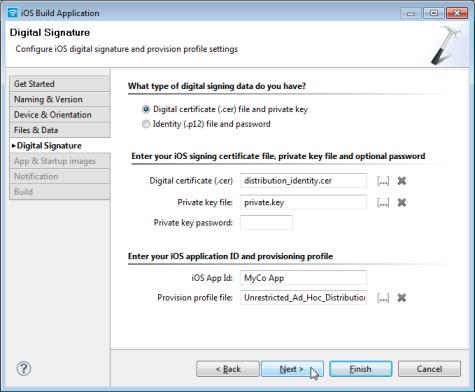The width and height of the screenshot is (475, 392).
Task: Cancel the iOS build wizard
Action: pyautogui.click(x=429, y=369)
